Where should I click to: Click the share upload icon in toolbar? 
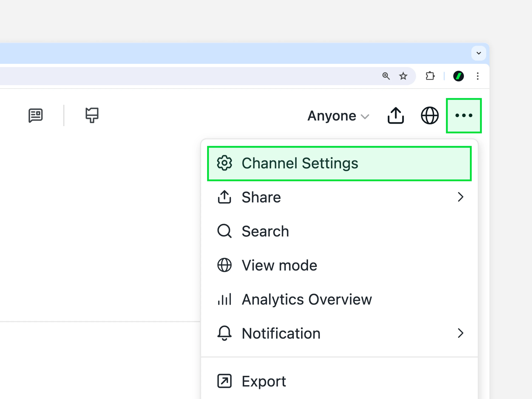click(x=396, y=115)
